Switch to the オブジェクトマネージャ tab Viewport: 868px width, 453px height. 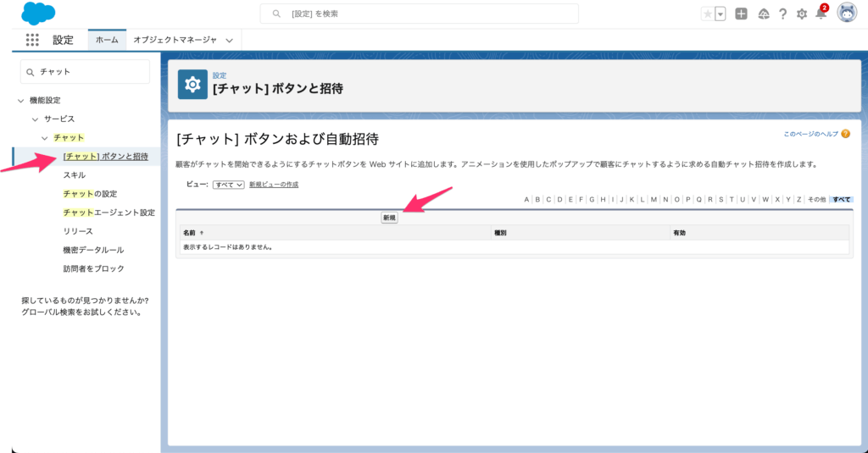175,40
